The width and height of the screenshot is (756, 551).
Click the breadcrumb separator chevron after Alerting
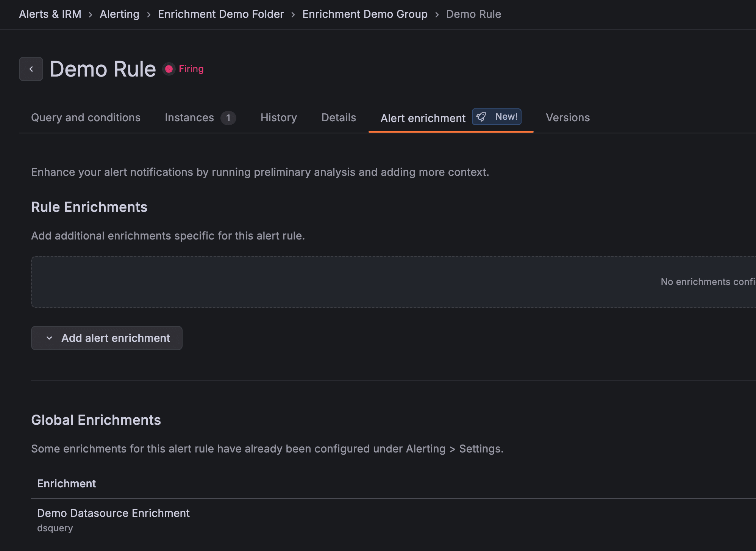148,14
